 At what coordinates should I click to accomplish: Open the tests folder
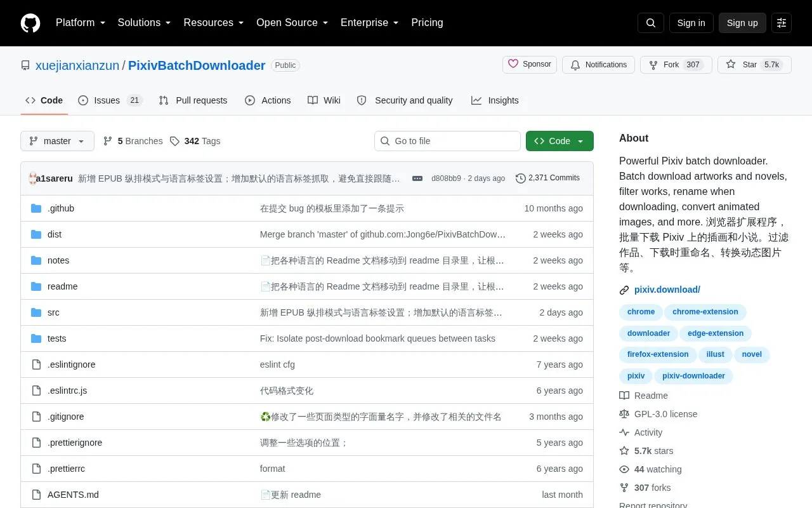[x=56, y=338]
